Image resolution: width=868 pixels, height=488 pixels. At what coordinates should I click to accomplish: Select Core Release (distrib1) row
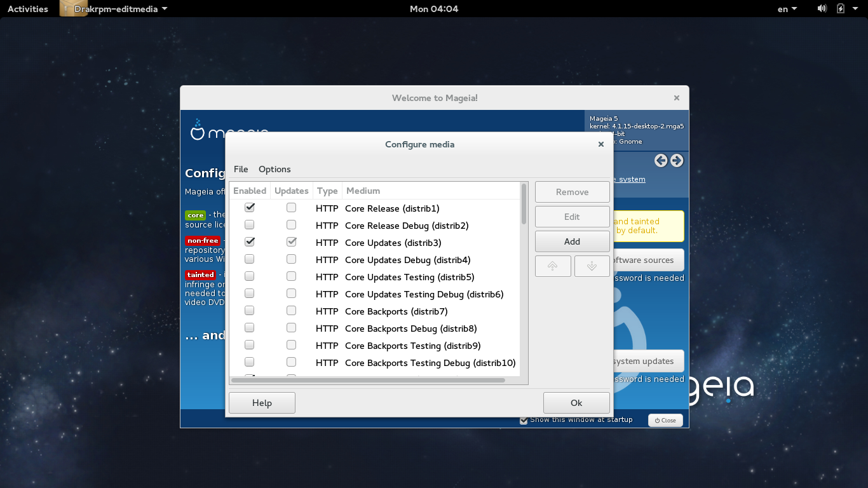(374, 208)
